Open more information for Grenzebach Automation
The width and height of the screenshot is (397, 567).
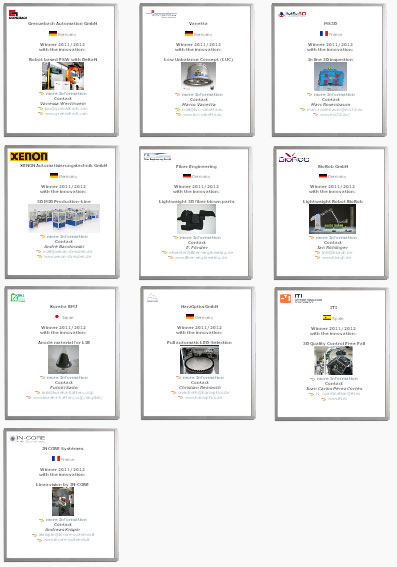(66, 94)
